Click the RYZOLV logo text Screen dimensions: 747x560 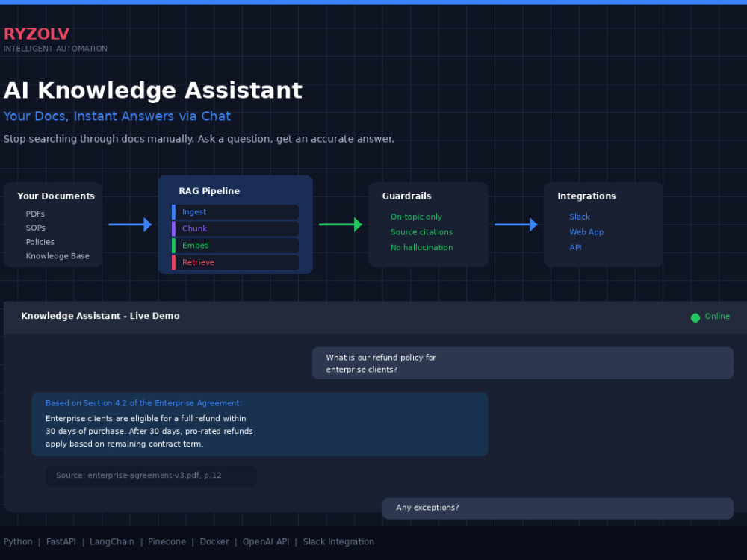pos(36,34)
